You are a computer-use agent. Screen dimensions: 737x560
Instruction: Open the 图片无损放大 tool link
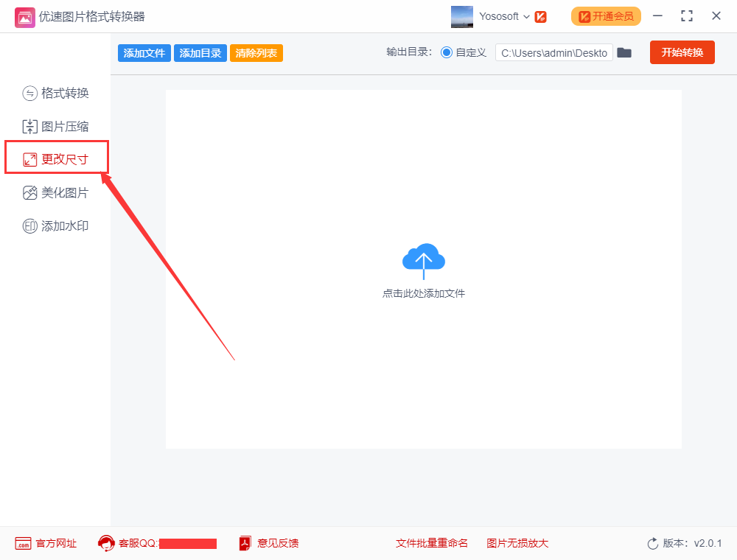(517, 544)
